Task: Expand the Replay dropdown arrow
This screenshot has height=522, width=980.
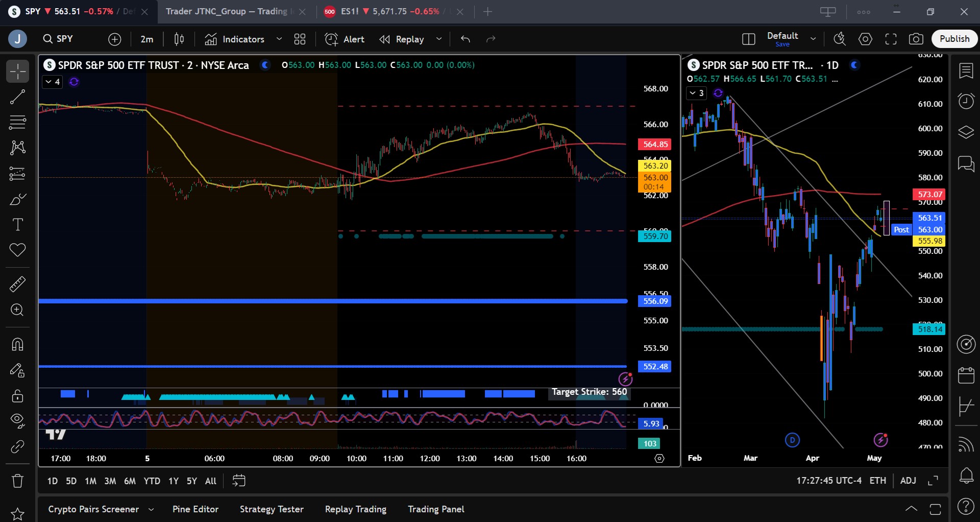Action: [x=439, y=39]
